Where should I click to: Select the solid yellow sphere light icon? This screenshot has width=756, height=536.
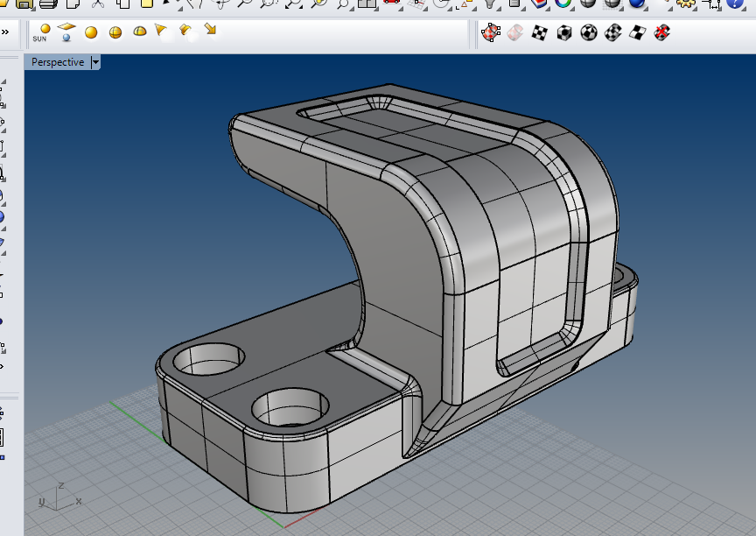click(x=91, y=33)
